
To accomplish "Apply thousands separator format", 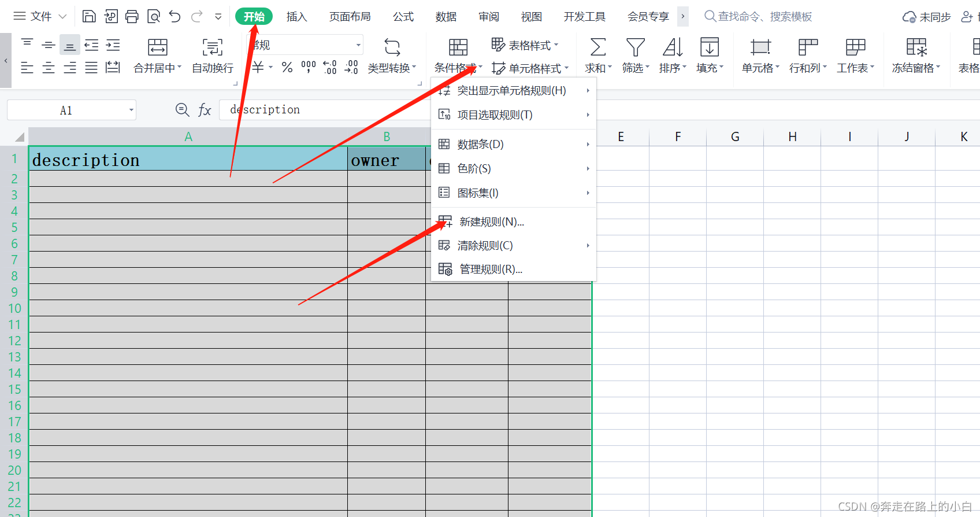I will 309,67.
